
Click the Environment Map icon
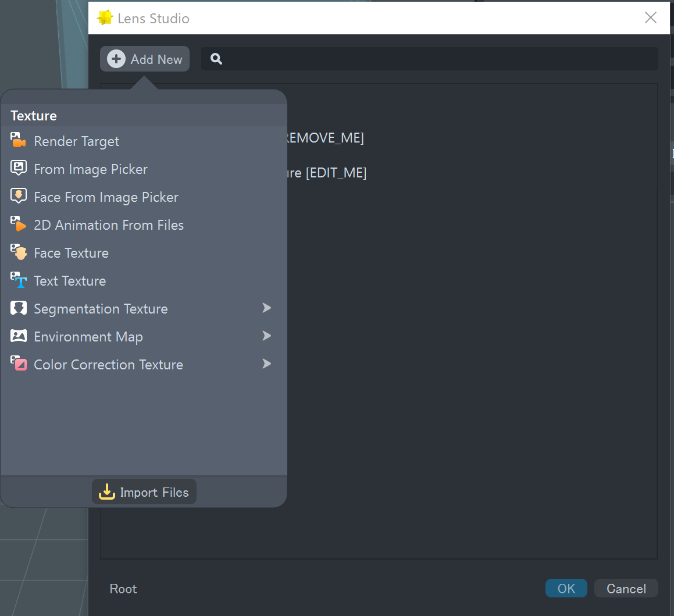pos(18,336)
